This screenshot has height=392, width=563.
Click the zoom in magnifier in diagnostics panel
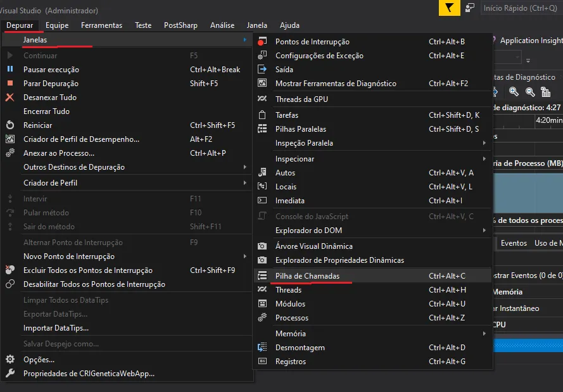514,92
